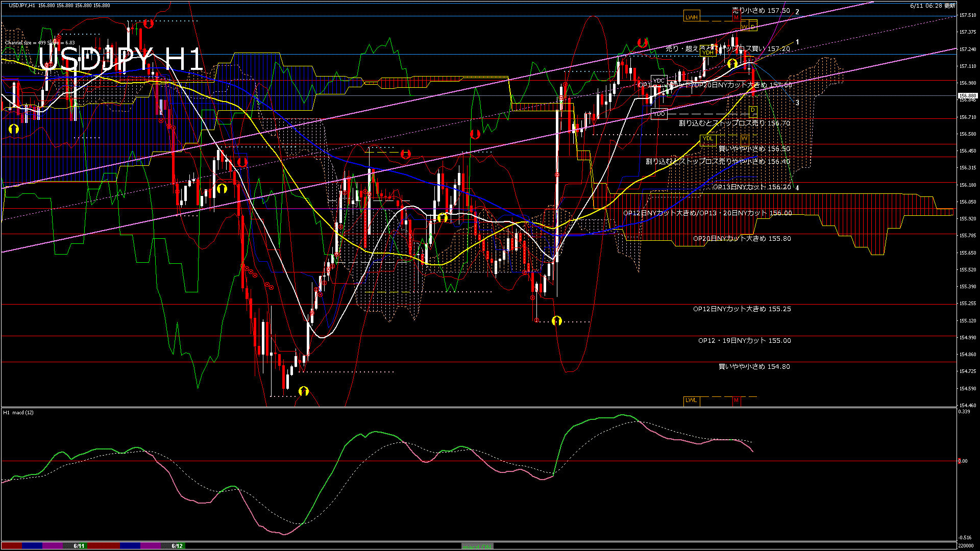Click the OP12・19日NYカット 155.00 label
Image resolution: width=980 pixels, height=551 pixels.
[x=744, y=341]
